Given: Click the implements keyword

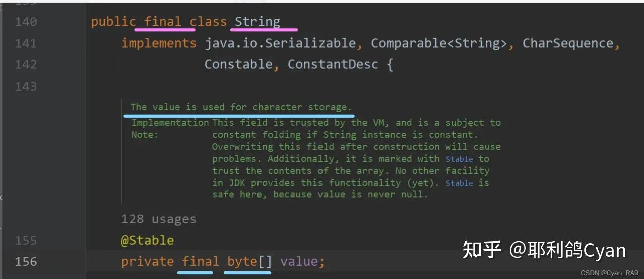Looking at the screenshot, I should point(159,43).
